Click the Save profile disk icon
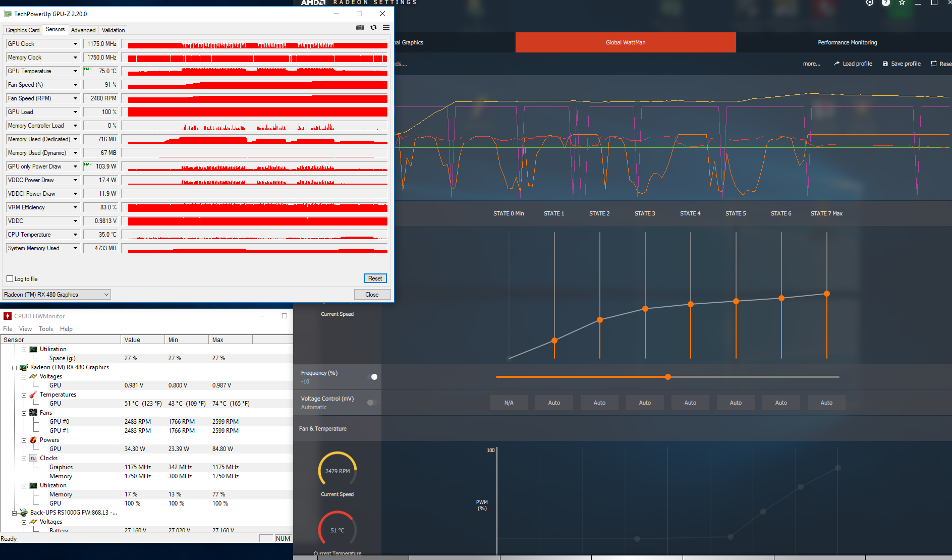Viewport: 952px width, 560px height. coord(885,64)
